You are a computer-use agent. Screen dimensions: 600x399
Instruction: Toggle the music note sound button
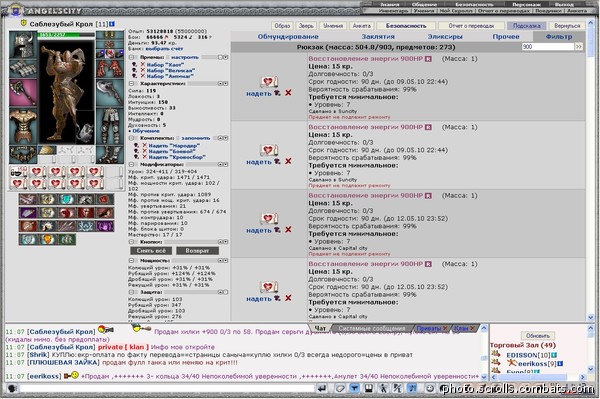coord(412,389)
